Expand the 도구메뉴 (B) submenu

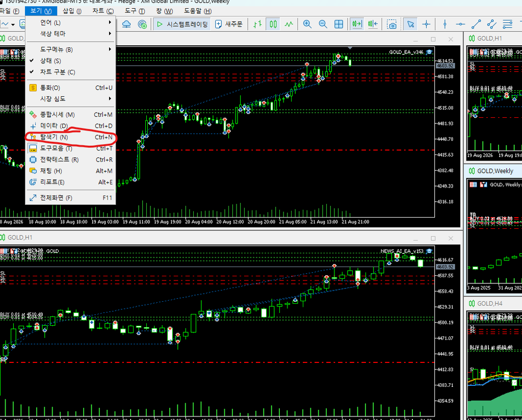(70, 49)
